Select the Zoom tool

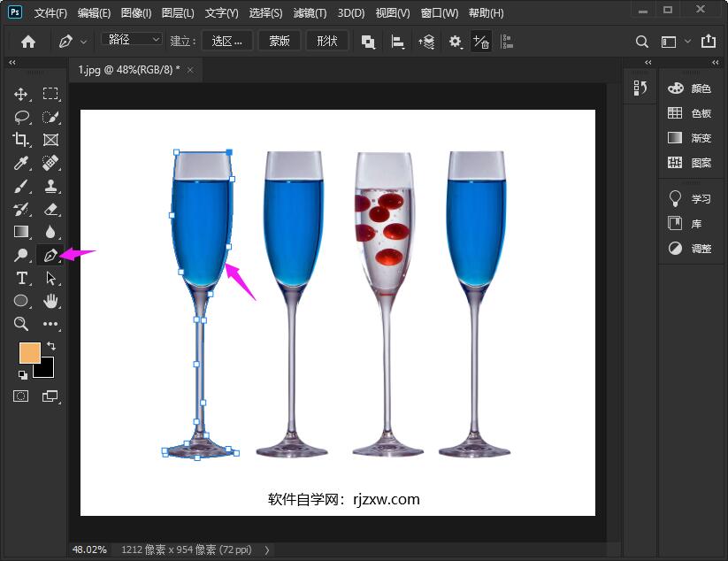21,324
